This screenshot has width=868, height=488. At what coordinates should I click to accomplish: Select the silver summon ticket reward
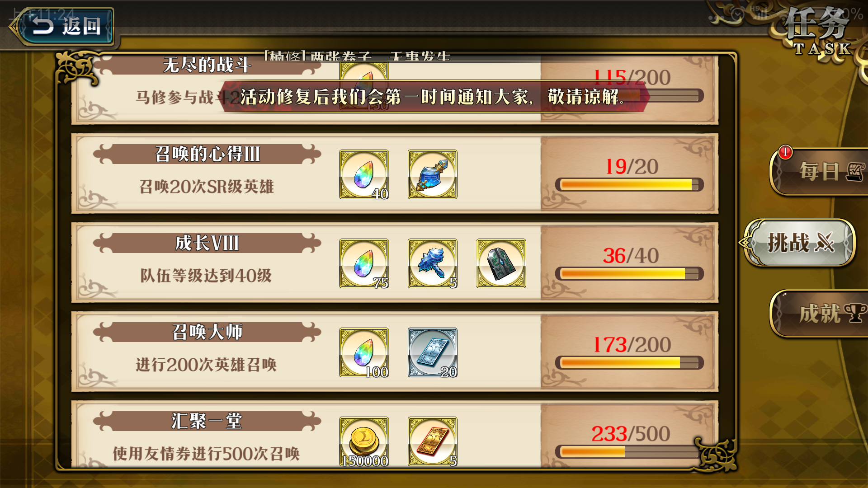[433, 352]
